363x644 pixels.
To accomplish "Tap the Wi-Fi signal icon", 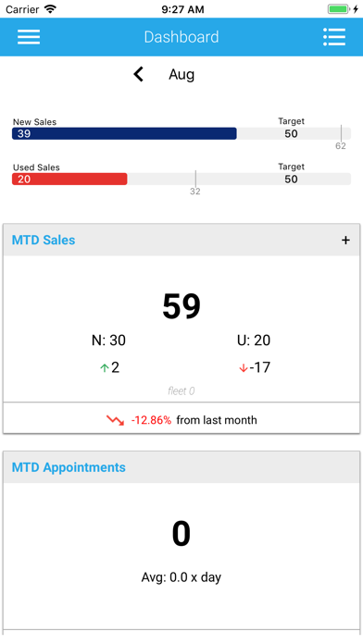I will [x=50, y=9].
